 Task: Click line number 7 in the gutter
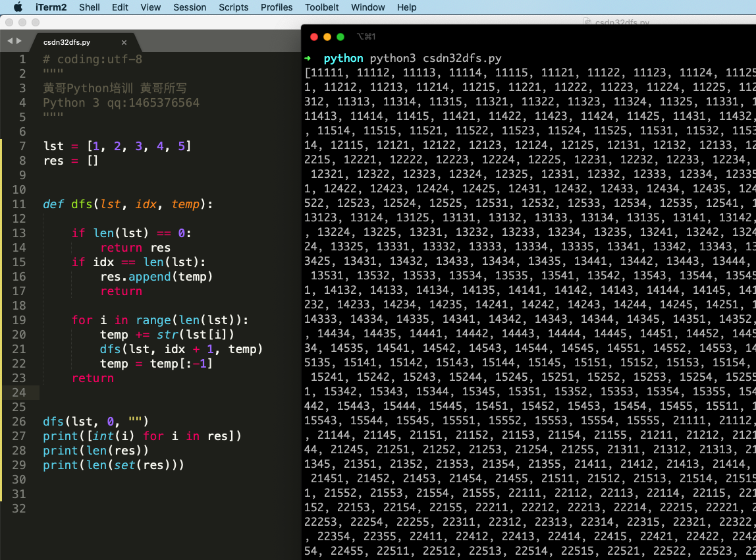22,146
